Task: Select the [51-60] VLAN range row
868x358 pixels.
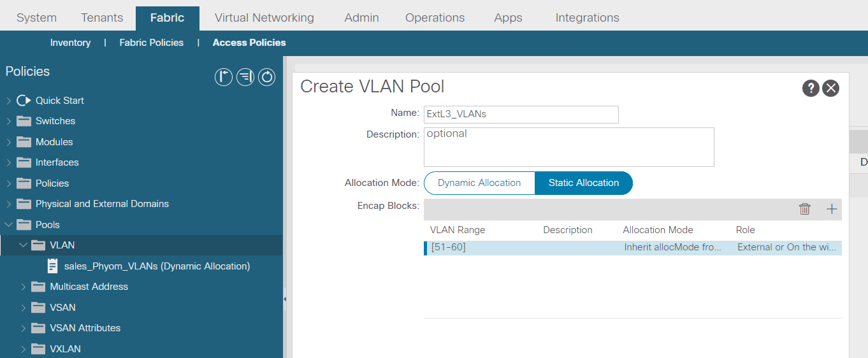Action: pos(633,248)
